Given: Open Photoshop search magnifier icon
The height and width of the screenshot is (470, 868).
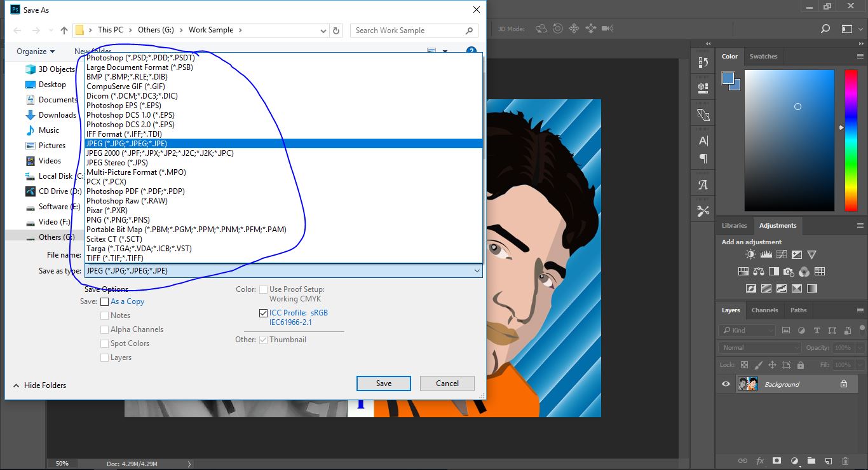Looking at the screenshot, I should pyautogui.click(x=825, y=29).
